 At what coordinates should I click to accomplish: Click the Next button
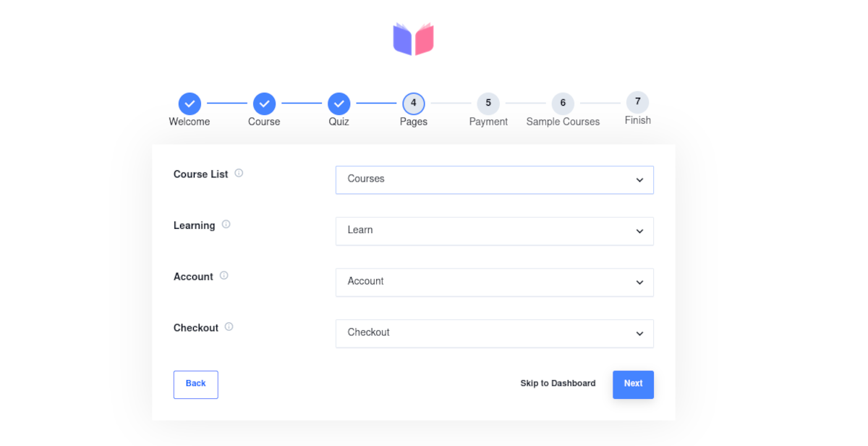point(633,384)
